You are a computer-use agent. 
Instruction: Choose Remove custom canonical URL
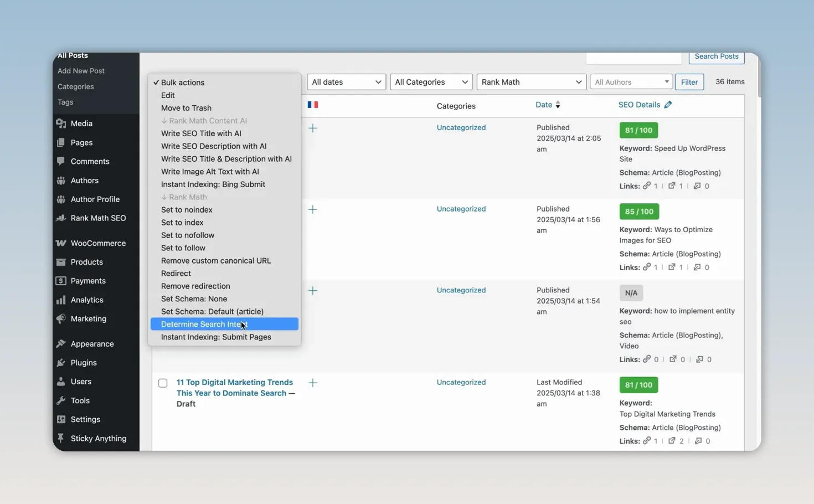coord(224,261)
